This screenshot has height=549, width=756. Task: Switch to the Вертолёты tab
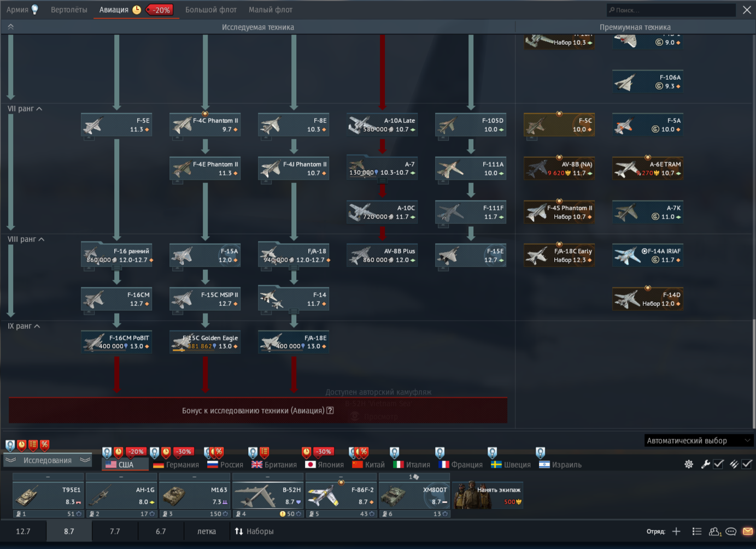click(x=69, y=10)
